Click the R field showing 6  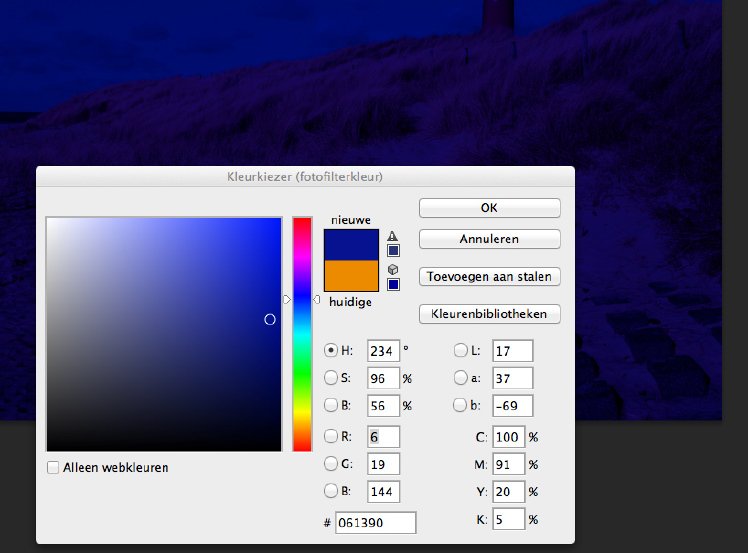point(383,437)
